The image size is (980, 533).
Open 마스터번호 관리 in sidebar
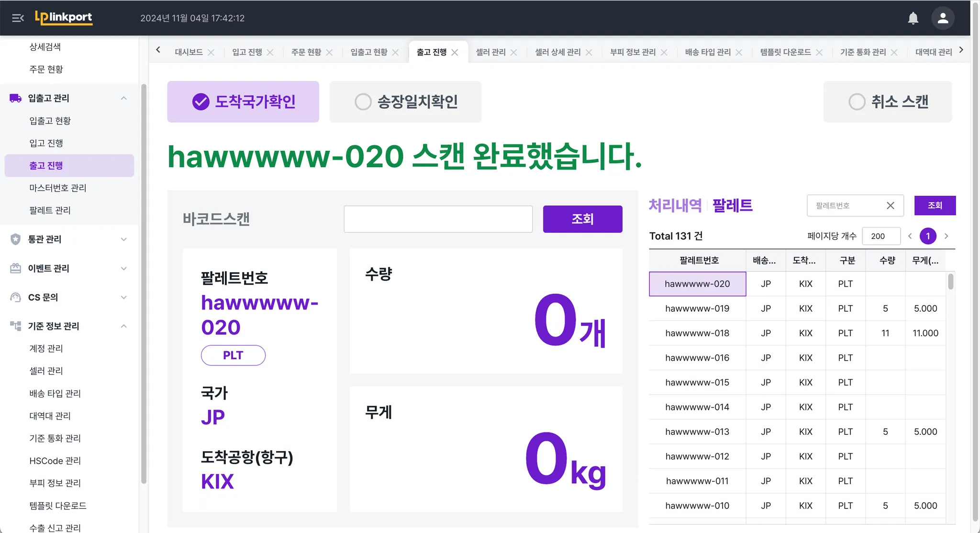[x=57, y=188]
